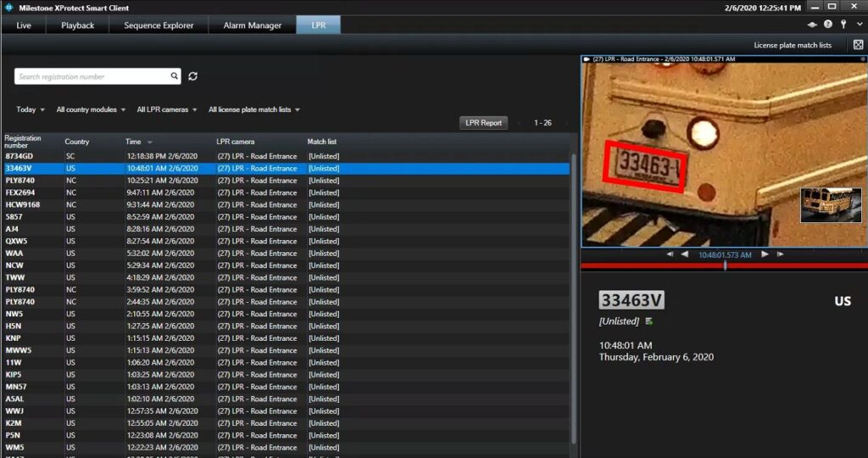Image resolution: width=868 pixels, height=458 pixels.
Task: Click the key-shaped login status icon
Action: tap(843, 25)
